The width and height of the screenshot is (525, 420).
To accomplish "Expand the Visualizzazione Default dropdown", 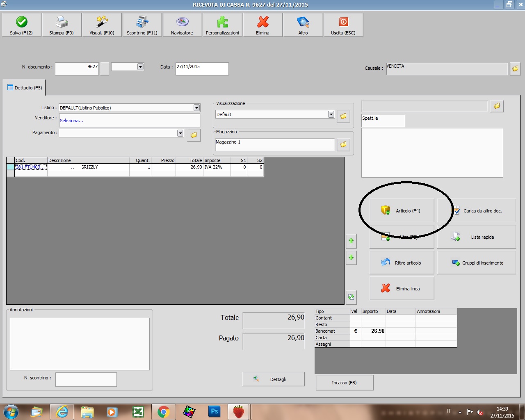I will (x=331, y=114).
